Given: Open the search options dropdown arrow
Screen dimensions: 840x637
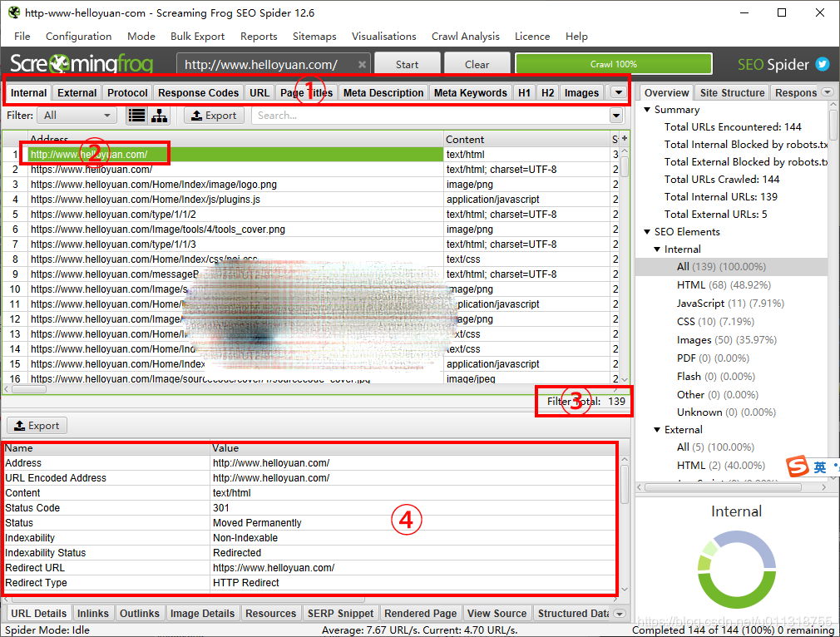Looking at the screenshot, I should [616, 116].
